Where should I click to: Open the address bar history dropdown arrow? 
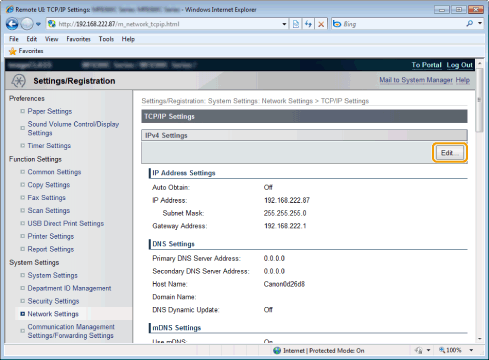coord(284,24)
